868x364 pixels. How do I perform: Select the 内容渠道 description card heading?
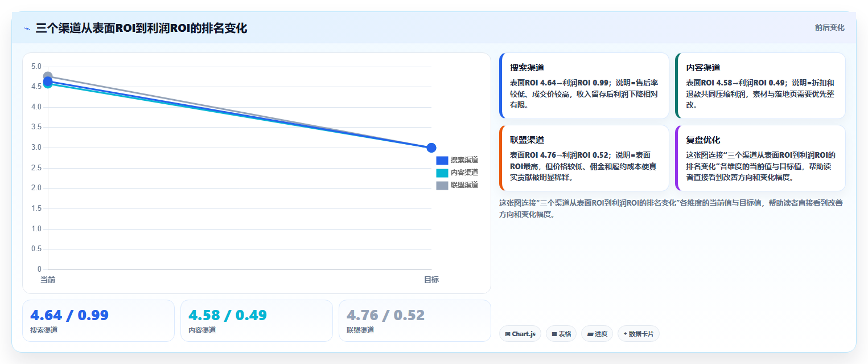pyautogui.click(x=703, y=68)
